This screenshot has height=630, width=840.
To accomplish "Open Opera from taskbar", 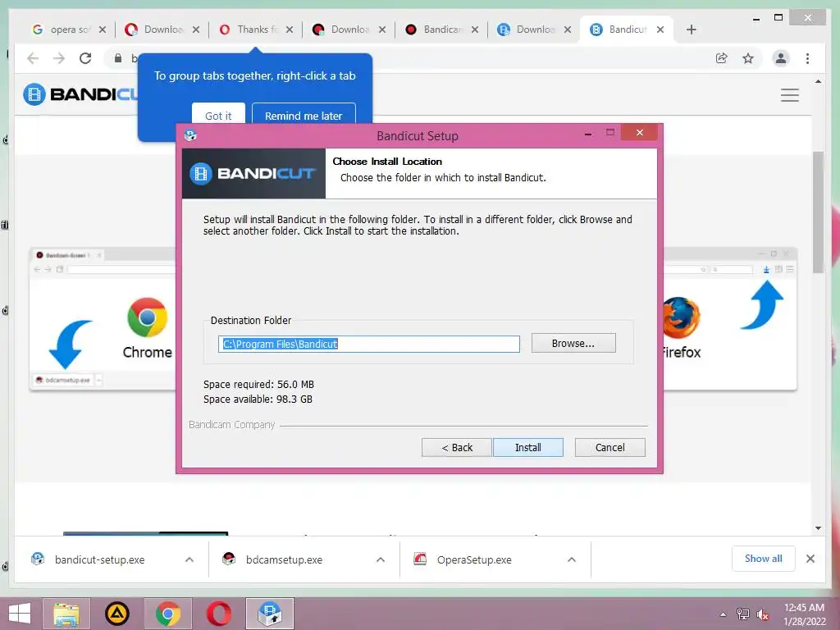I will coord(218,614).
